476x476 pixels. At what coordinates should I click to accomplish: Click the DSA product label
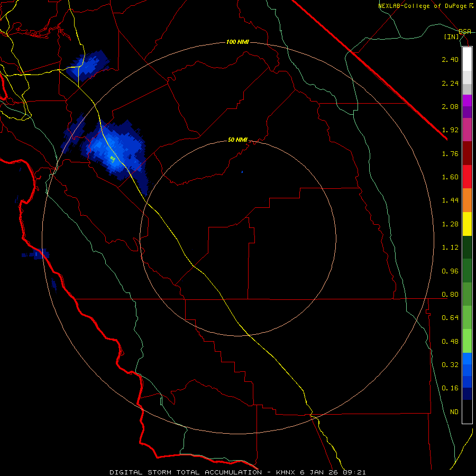point(465,32)
